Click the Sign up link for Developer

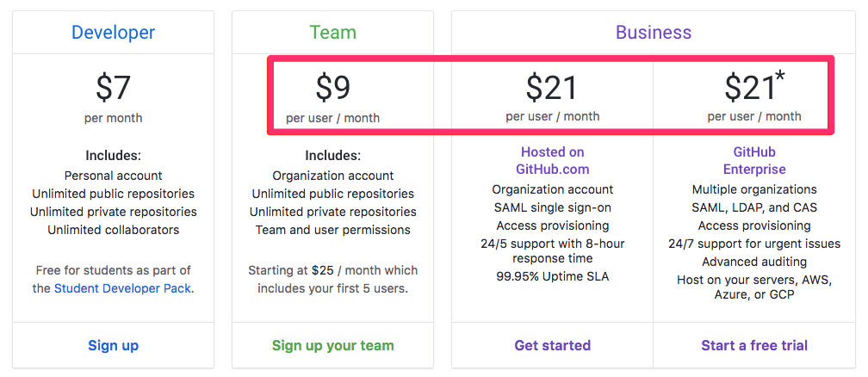click(113, 345)
